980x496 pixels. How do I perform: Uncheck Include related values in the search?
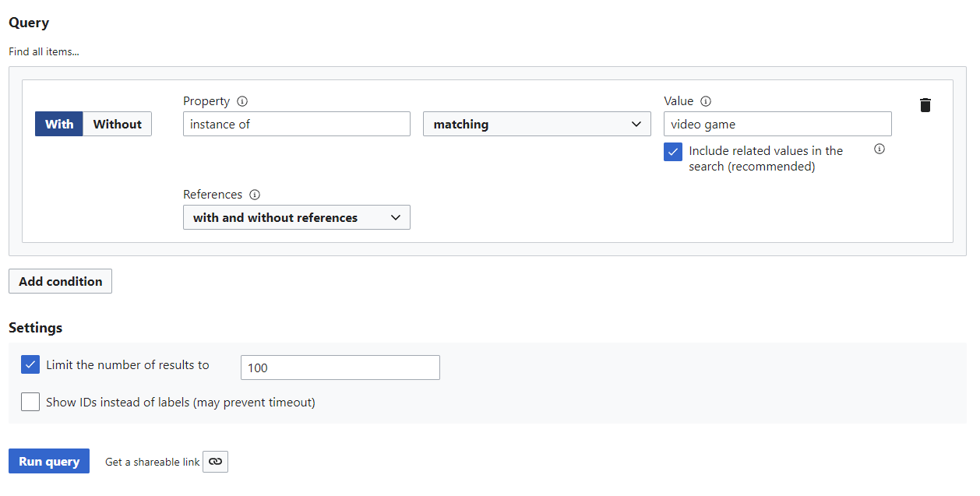673,152
